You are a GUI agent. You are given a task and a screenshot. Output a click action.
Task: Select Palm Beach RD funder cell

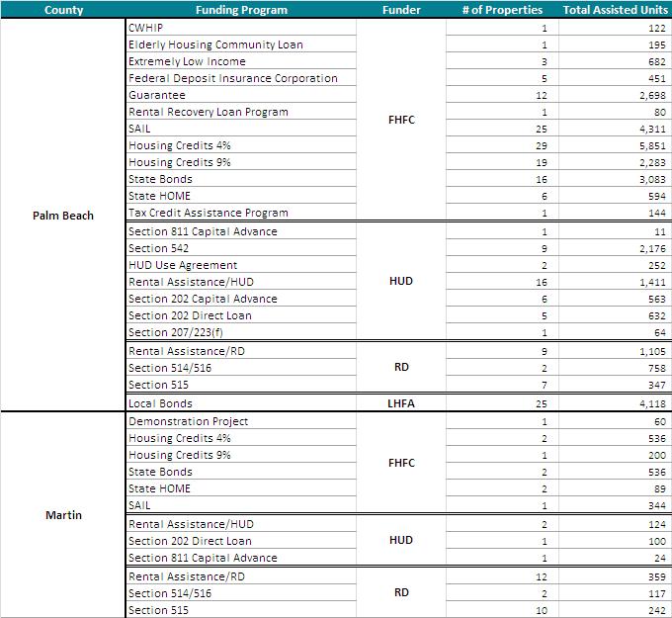point(401,367)
